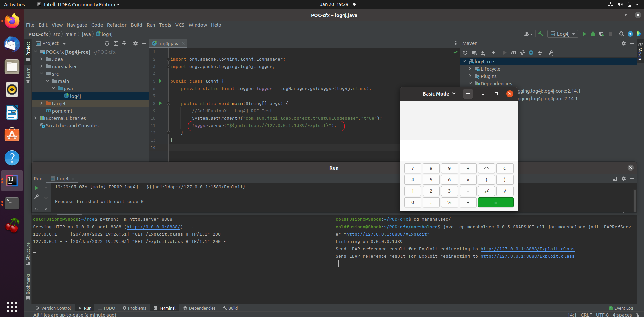Image resolution: width=644 pixels, height=317 pixels.
Task: Open Event Log from status bar
Action: point(621,308)
